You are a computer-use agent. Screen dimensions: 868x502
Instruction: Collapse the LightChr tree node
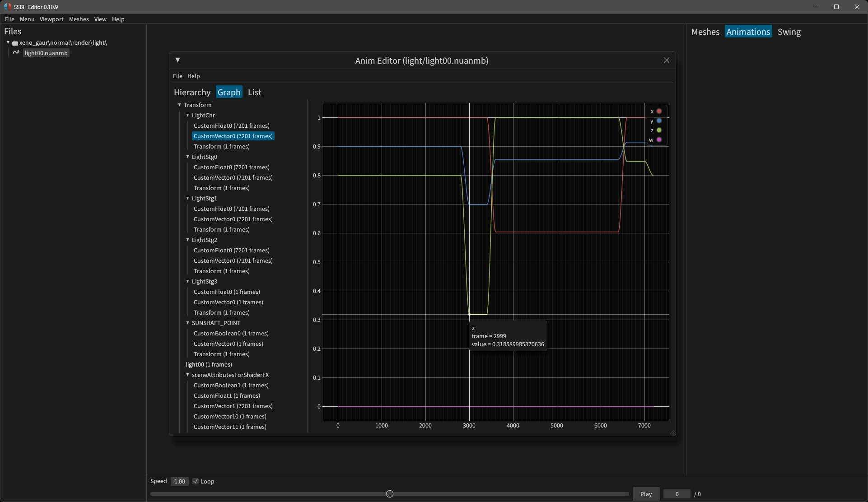click(188, 116)
